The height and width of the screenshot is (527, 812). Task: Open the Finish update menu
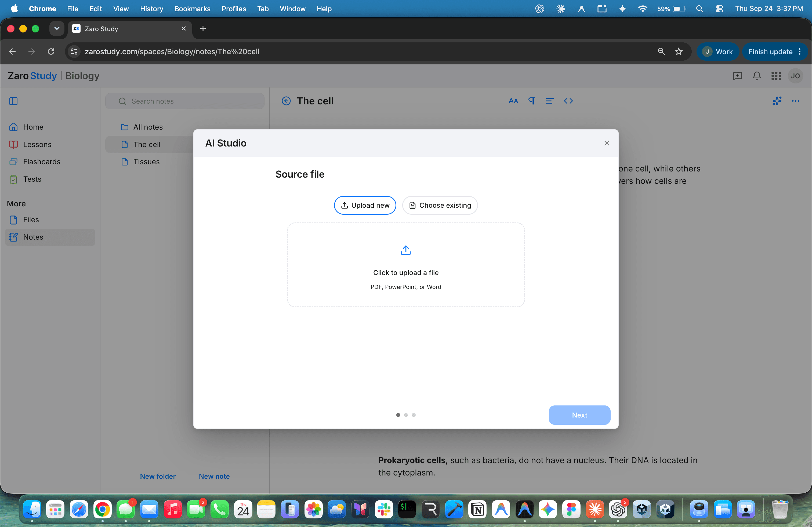(774, 52)
